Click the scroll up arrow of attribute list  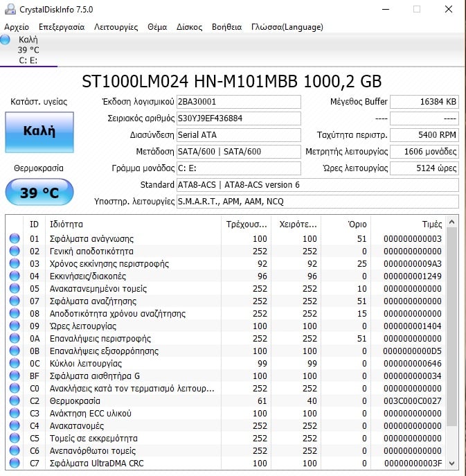click(x=451, y=222)
